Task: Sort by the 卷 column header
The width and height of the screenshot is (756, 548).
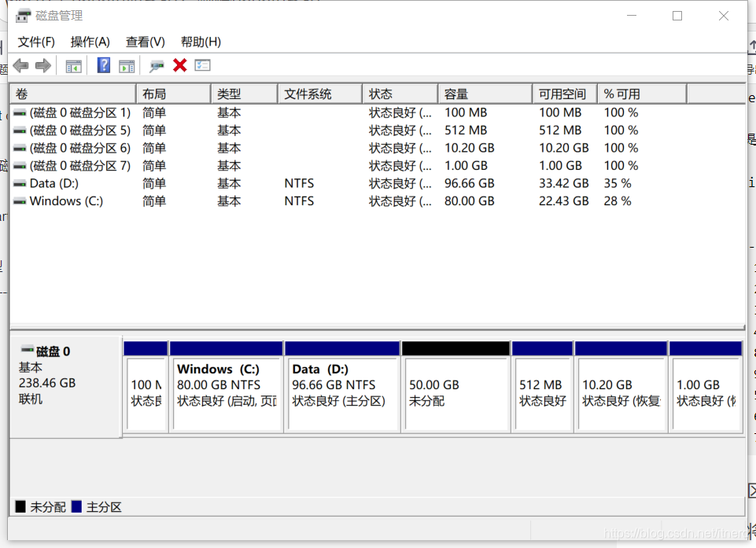Action: tap(73, 94)
